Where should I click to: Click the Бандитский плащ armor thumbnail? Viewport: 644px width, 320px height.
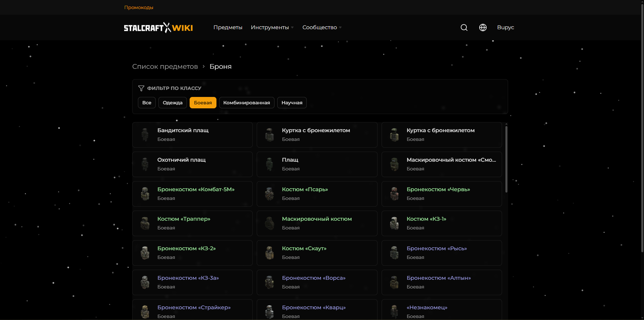tap(145, 135)
